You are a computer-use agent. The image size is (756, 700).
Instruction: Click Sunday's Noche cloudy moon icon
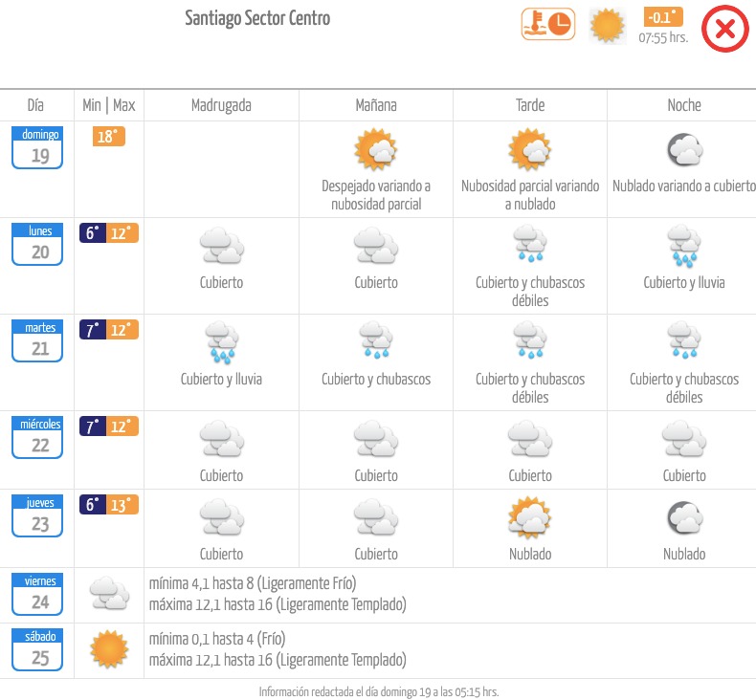(684, 149)
